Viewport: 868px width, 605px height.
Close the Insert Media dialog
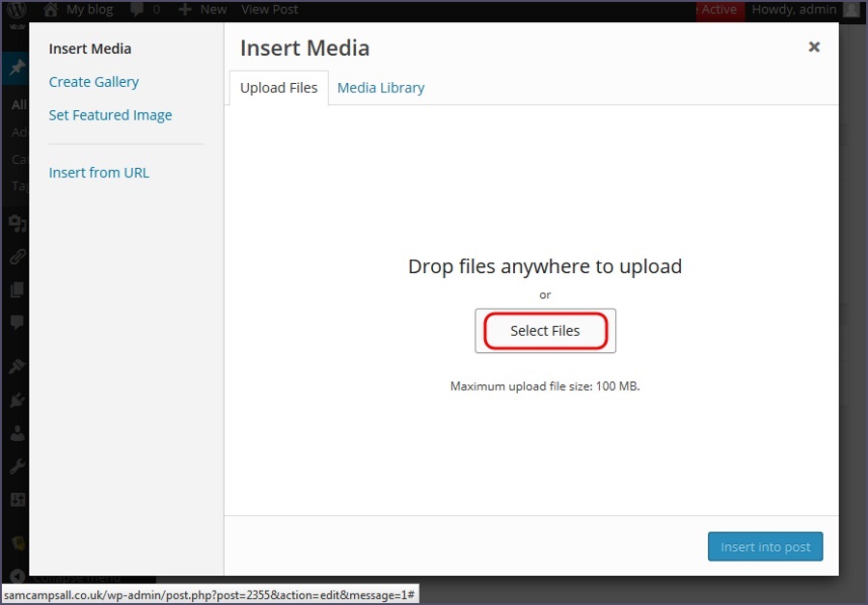814,47
